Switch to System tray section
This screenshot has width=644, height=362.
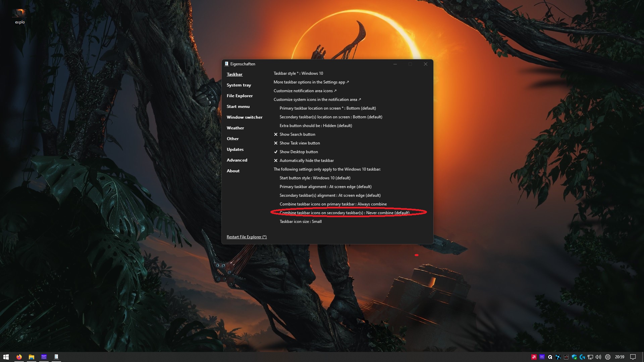pyautogui.click(x=238, y=85)
